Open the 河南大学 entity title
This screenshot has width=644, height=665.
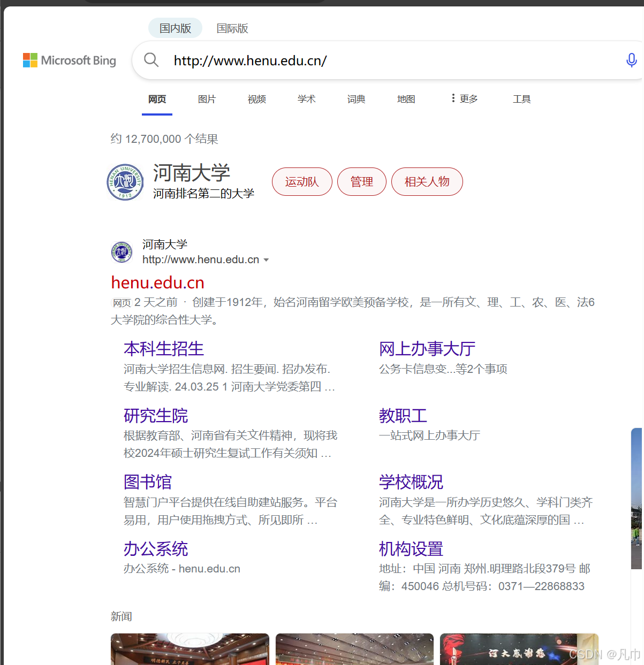pos(192,173)
